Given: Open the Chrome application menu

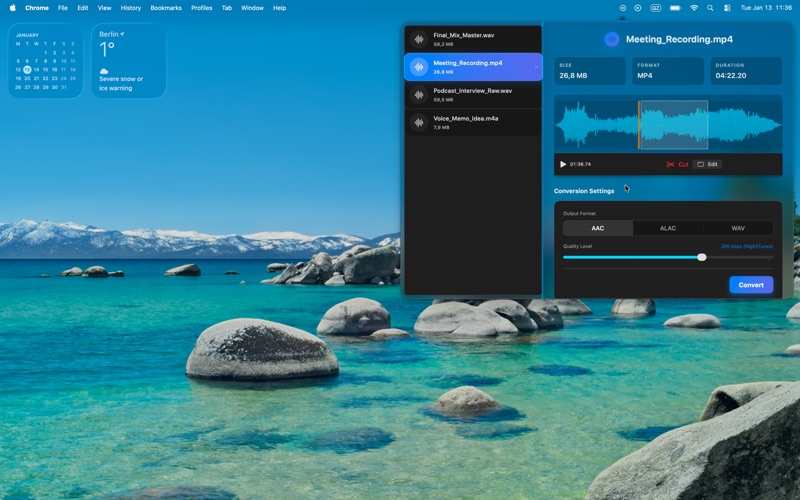Looking at the screenshot, I should coord(37,8).
